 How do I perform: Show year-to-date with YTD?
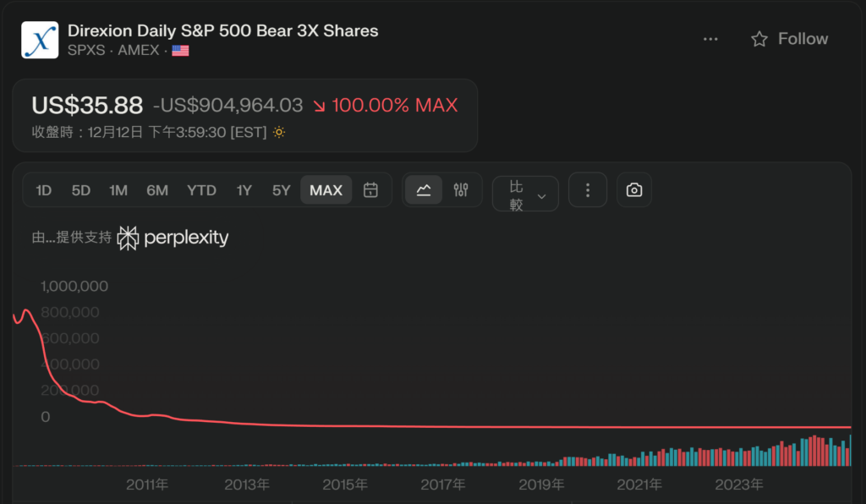201,190
